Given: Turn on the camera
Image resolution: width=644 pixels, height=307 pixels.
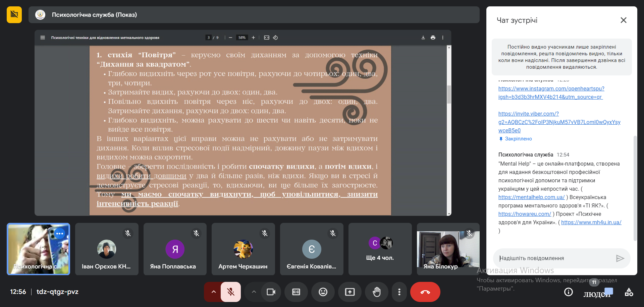Looking at the screenshot, I should point(271,292).
